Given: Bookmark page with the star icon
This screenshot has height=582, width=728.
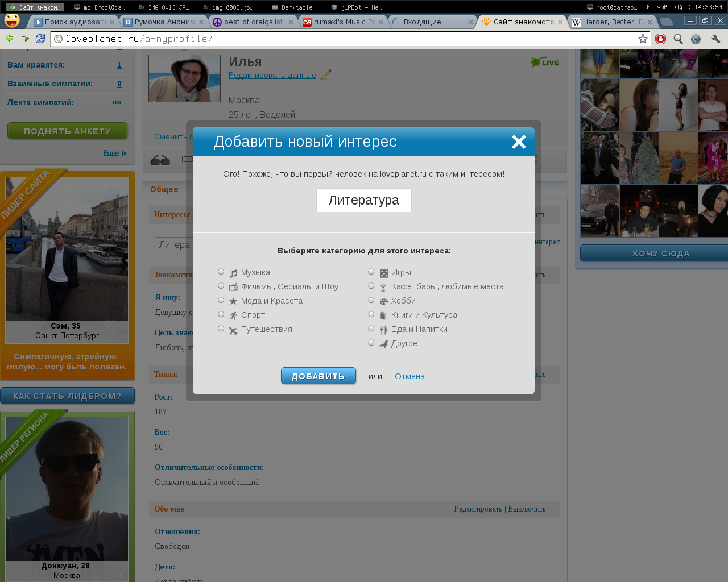Looking at the screenshot, I should tap(643, 39).
